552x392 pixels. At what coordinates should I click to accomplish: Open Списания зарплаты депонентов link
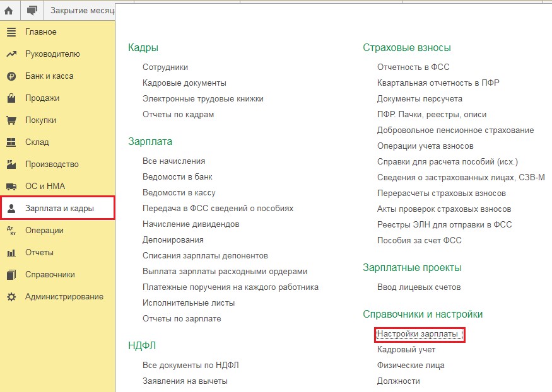pyautogui.click(x=205, y=256)
